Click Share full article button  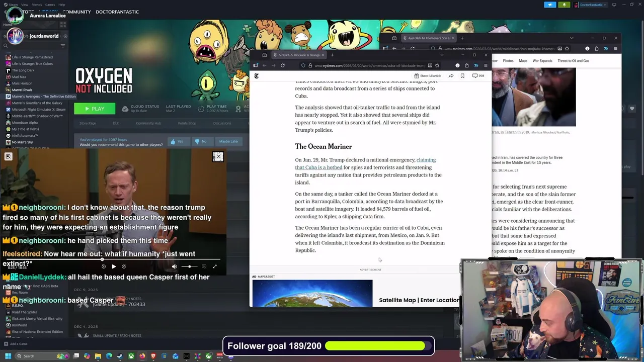[x=428, y=76]
